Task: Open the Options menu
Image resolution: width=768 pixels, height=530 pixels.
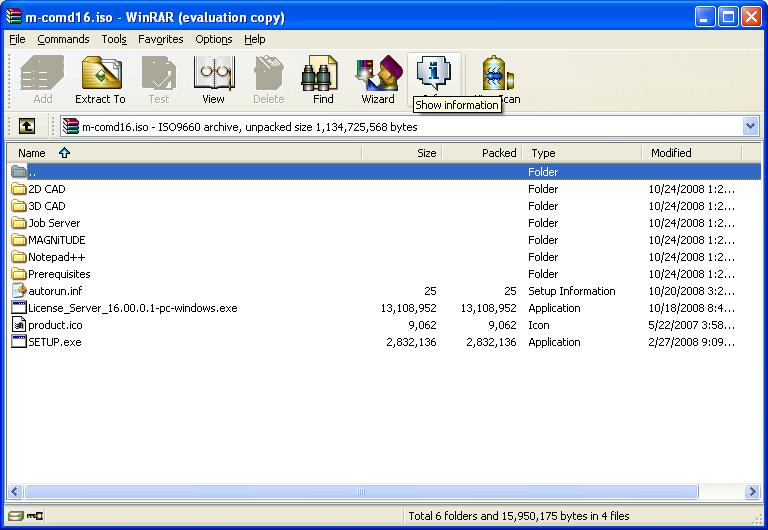Action: tap(214, 39)
